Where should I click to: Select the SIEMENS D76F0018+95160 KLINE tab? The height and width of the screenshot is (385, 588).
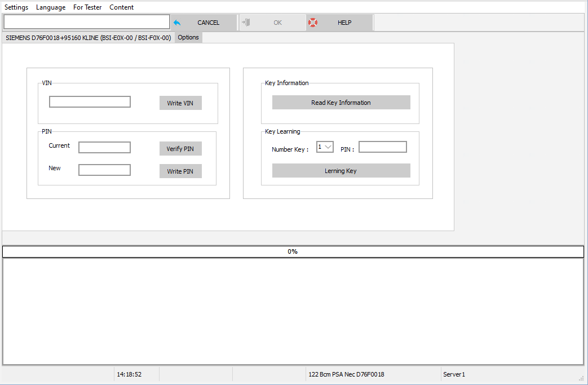87,37
